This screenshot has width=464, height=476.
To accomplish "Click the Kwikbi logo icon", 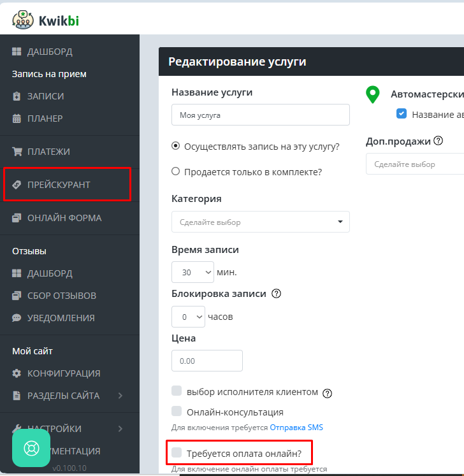I will point(24,18).
